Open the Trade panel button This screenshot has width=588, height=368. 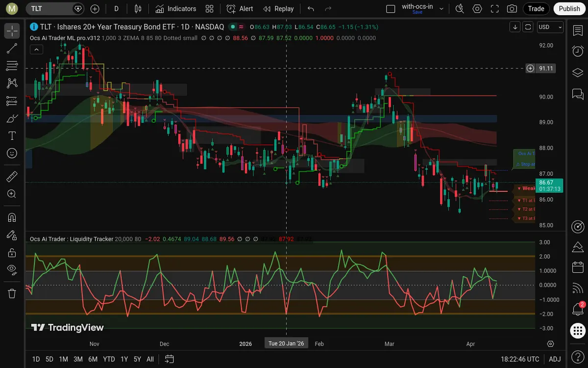536,9
